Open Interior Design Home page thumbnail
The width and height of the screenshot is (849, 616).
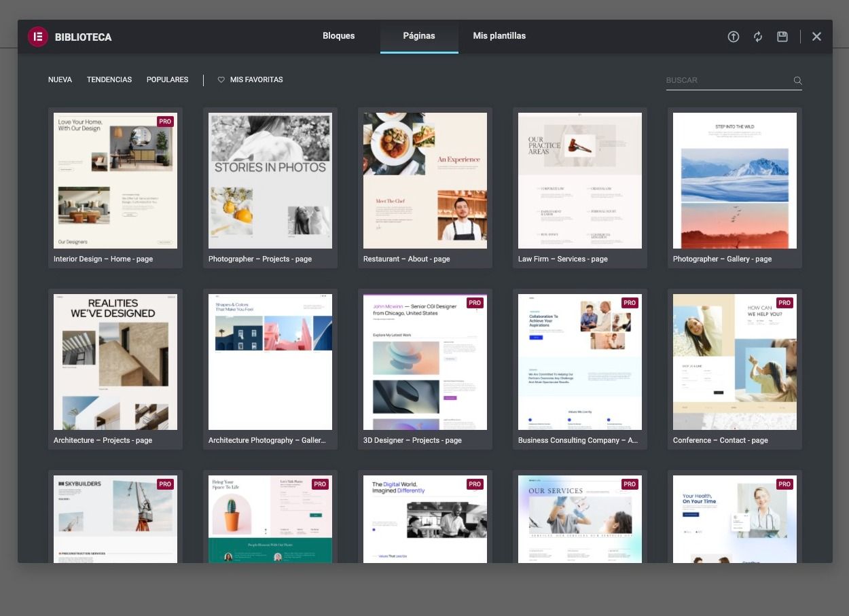(115, 181)
